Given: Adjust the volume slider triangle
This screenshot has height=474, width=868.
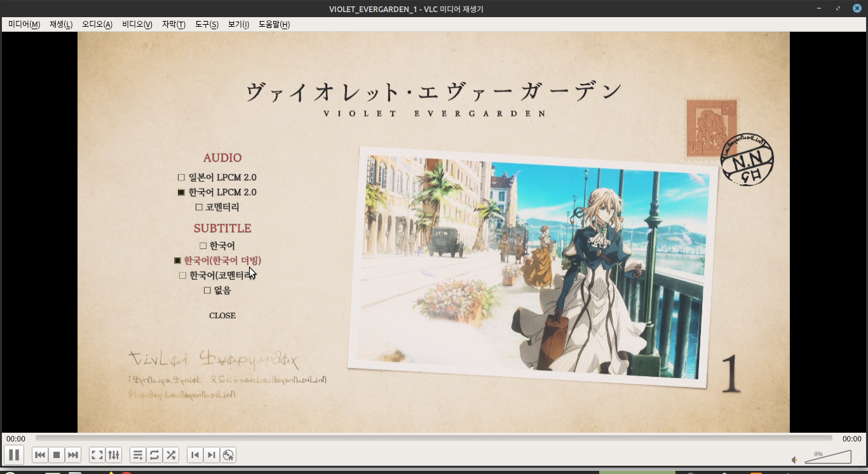Looking at the screenshot, I should click(x=828, y=457).
